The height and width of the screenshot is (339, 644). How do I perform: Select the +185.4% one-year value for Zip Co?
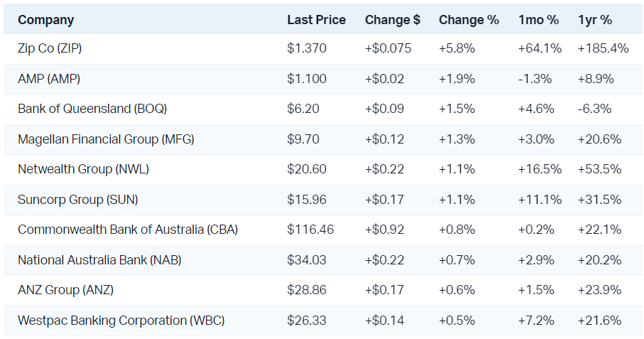tap(604, 49)
